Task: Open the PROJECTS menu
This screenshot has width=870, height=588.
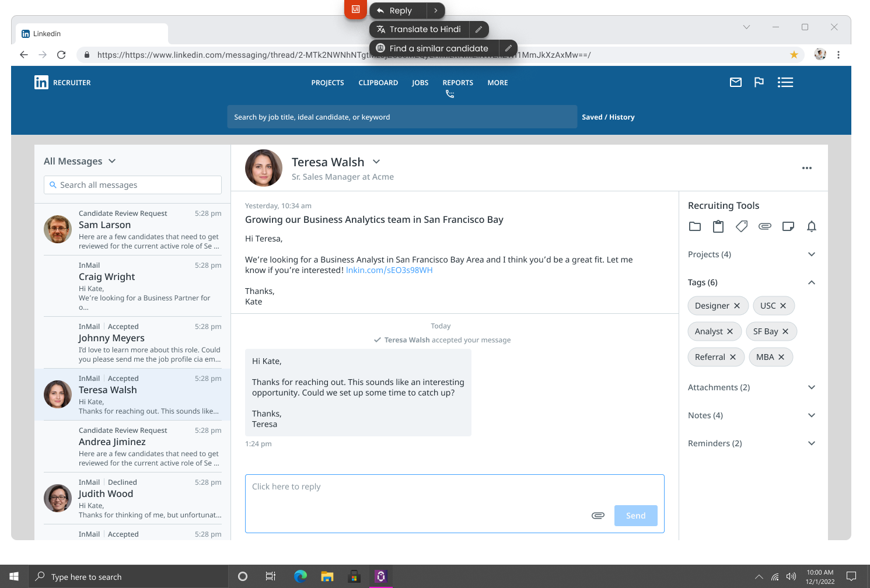Action: pyautogui.click(x=327, y=83)
